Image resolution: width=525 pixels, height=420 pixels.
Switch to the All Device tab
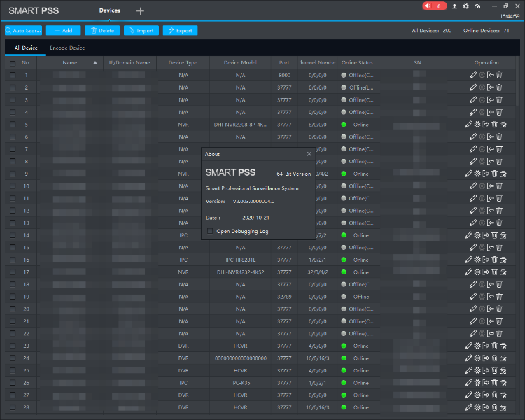coord(26,48)
